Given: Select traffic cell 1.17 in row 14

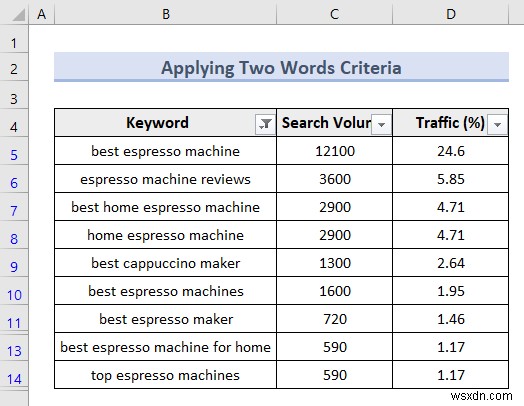Looking at the screenshot, I should click(450, 375).
